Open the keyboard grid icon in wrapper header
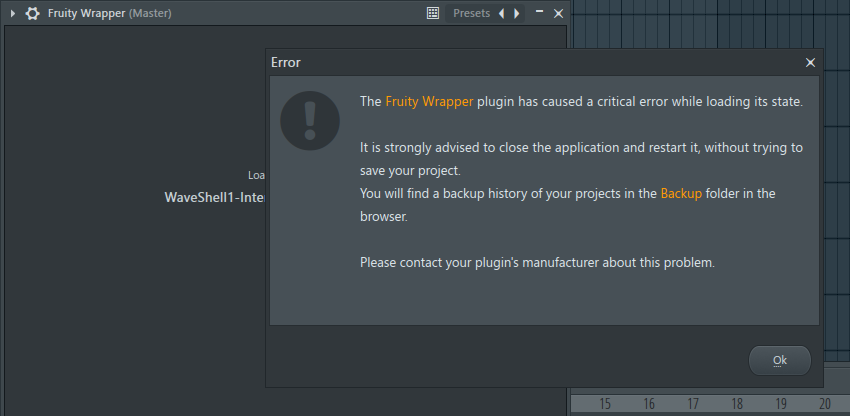 [x=433, y=14]
